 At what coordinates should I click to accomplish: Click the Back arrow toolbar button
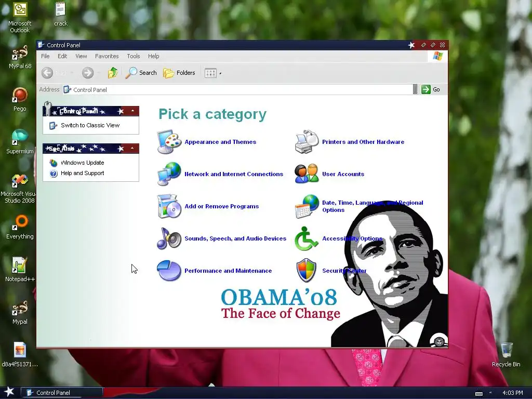coord(47,73)
